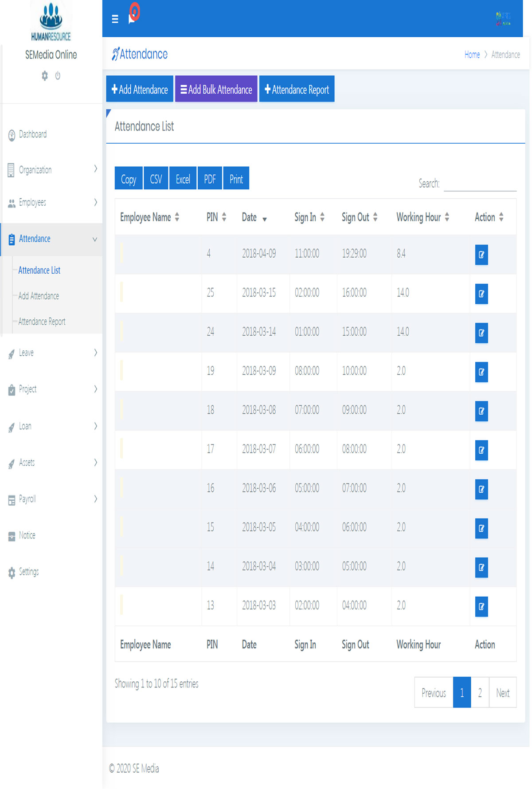Expand the Leave menu
Image resolution: width=532 pixels, height=790 pixels.
(51, 353)
